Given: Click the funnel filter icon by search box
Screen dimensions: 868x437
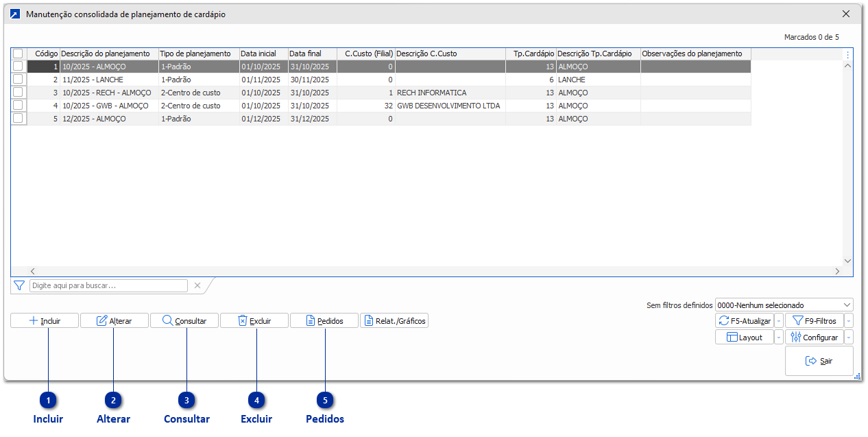Looking at the screenshot, I should point(19,285).
